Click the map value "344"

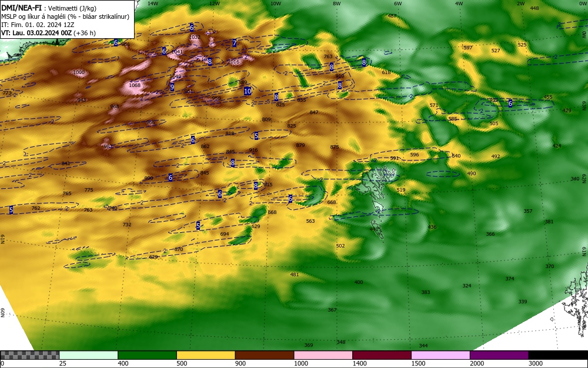423,346
